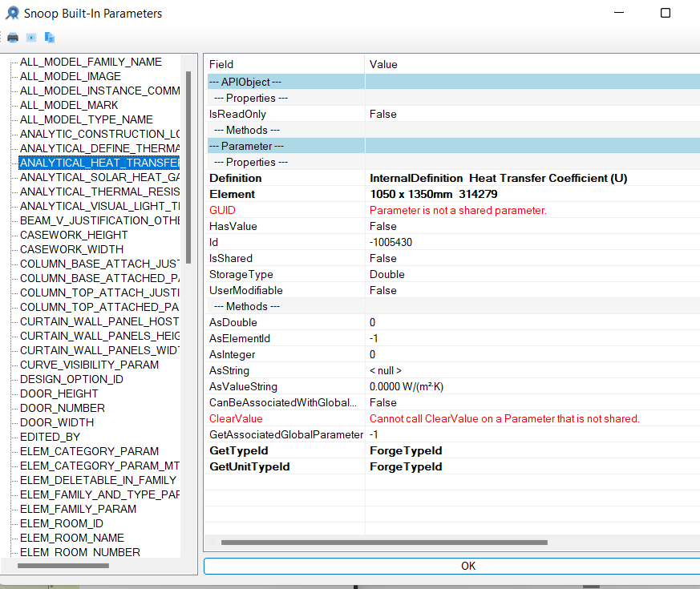Open the bold Definition row
The image size is (700, 589).
pyautogui.click(x=454, y=178)
